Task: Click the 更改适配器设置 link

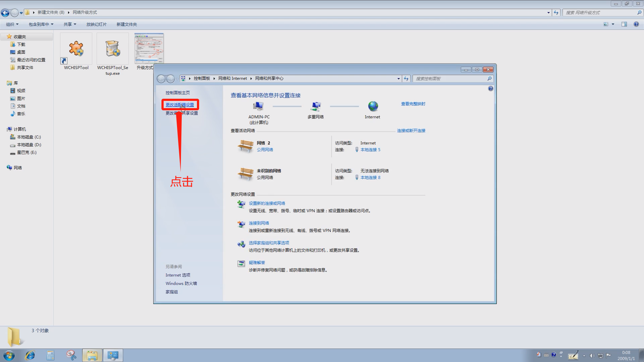Action: (180, 105)
